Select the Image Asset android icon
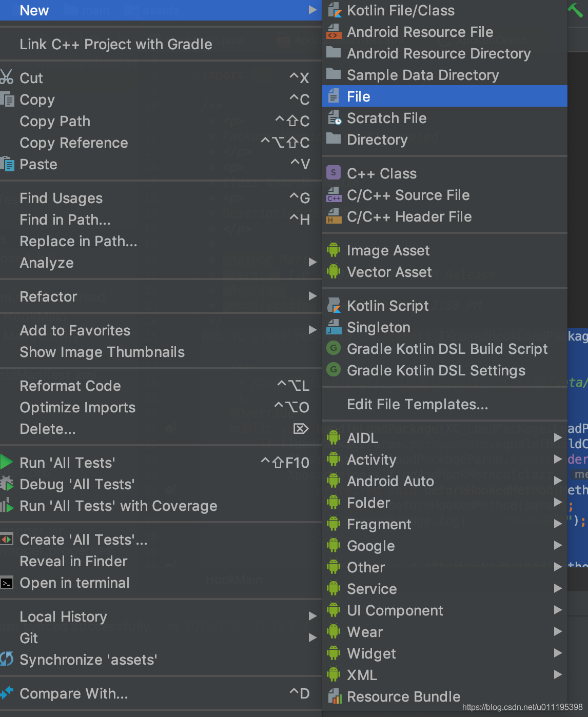 pos(334,250)
